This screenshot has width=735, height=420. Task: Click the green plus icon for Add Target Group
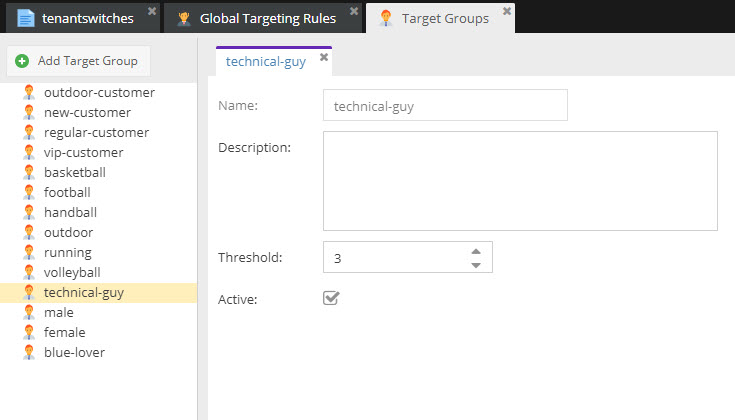[x=22, y=61]
